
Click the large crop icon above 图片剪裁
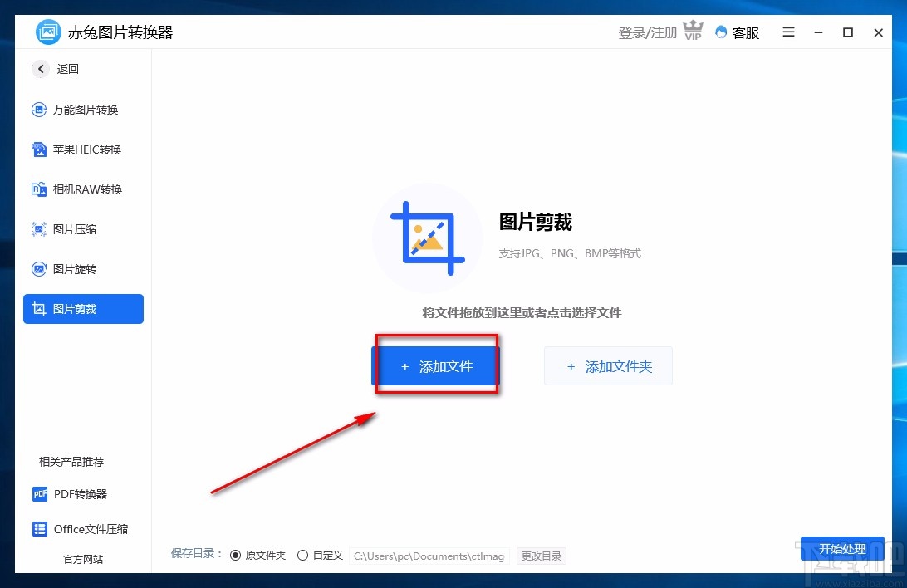(x=428, y=238)
